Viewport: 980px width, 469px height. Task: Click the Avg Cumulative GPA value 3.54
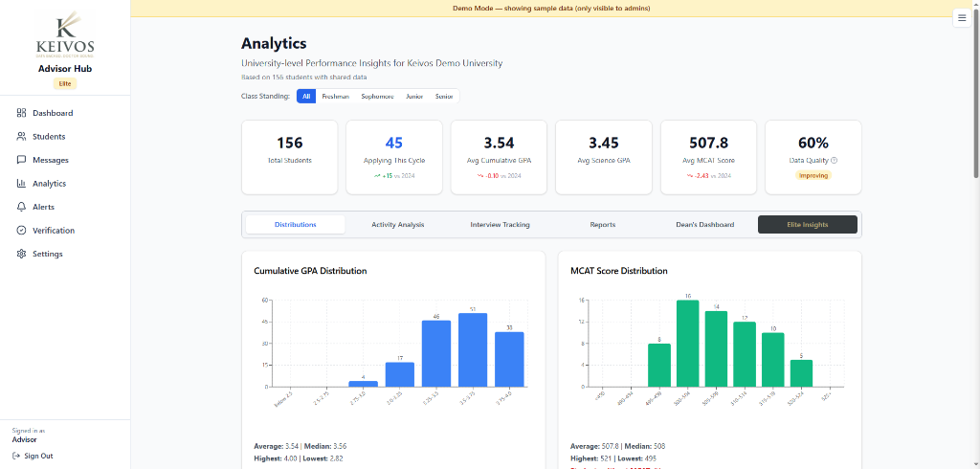499,143
